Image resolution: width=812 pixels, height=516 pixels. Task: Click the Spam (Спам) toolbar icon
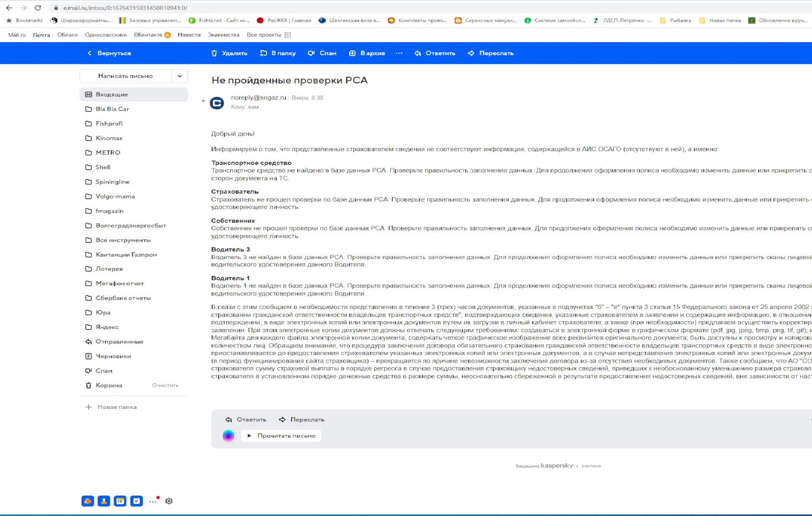click(x=311, y=53)
